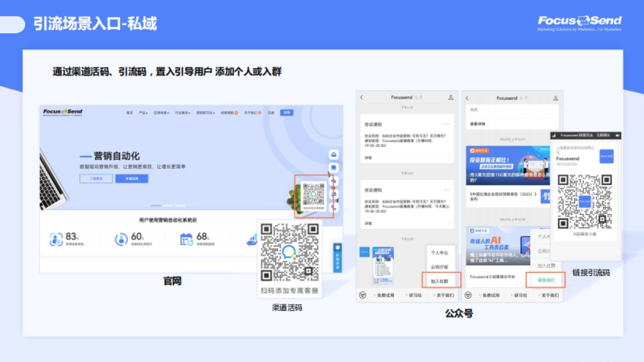This screenshot has width=644, height=362.
Task: Switch to the 研习社 tab at the bottom
Action: point(416,294)
